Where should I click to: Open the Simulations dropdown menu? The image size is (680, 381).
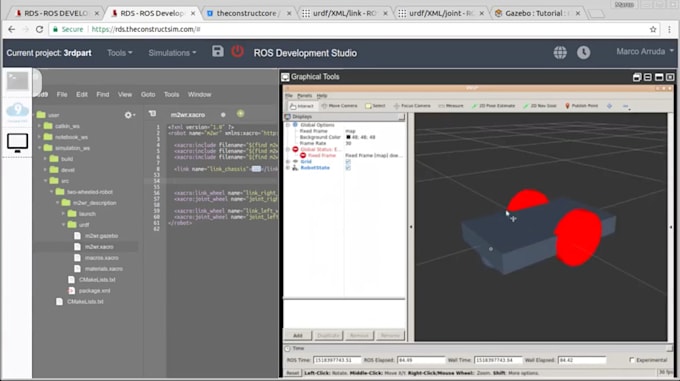(172, 53)
